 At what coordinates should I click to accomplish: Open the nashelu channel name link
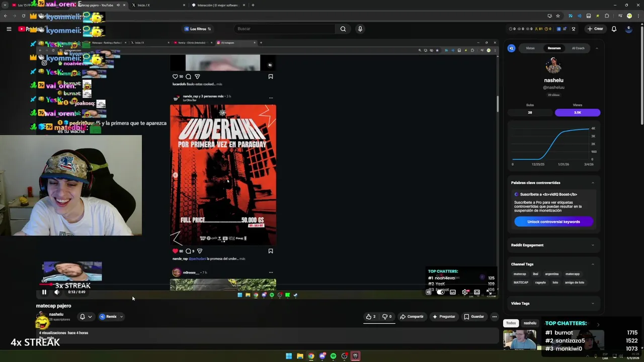point(56,314)
